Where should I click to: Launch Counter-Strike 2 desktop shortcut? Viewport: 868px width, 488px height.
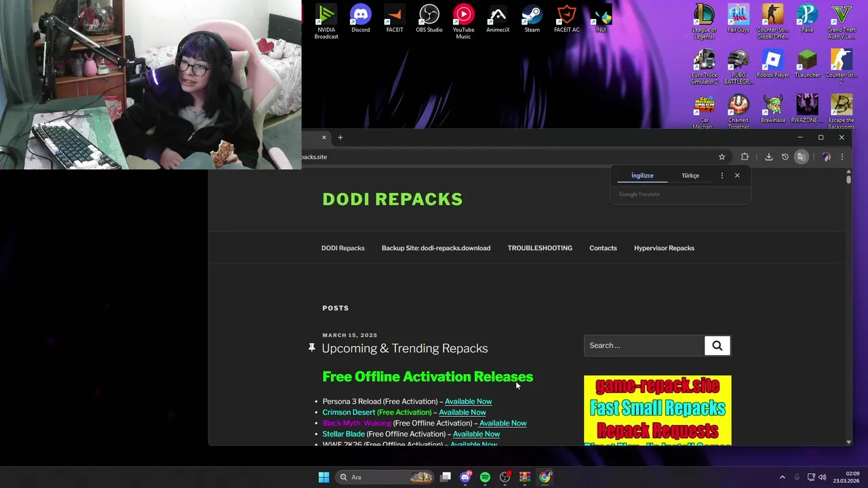[x=842, y=67]
